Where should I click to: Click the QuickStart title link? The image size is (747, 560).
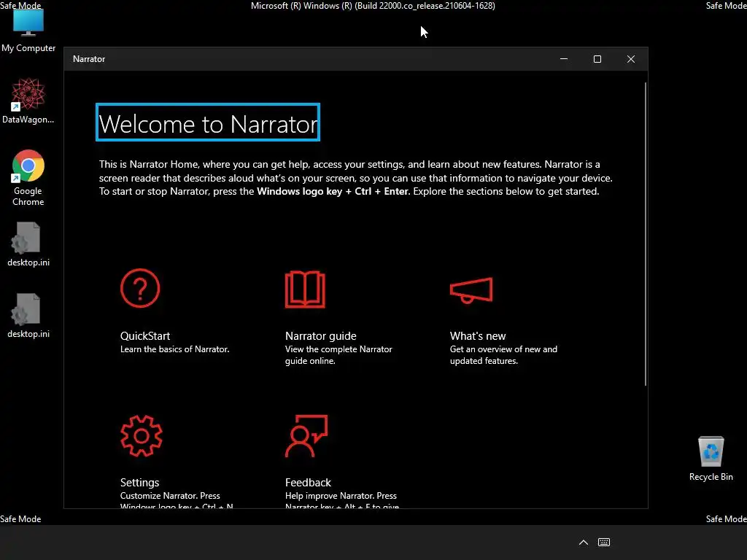pos(145,335)
